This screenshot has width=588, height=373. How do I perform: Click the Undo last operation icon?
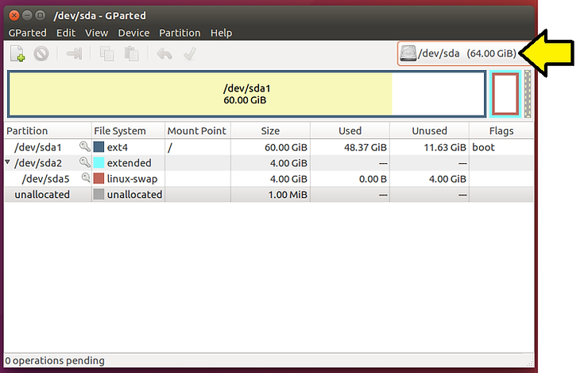(164, 54)
